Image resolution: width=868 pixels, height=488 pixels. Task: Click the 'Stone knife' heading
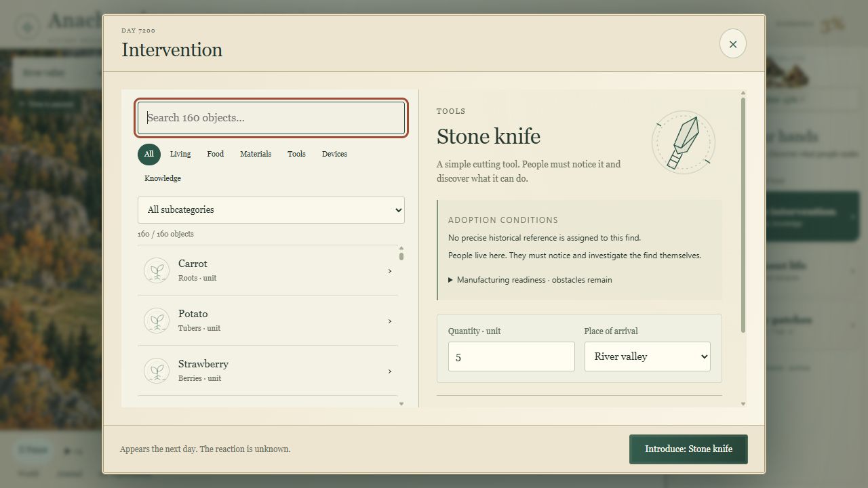point(488,136)
